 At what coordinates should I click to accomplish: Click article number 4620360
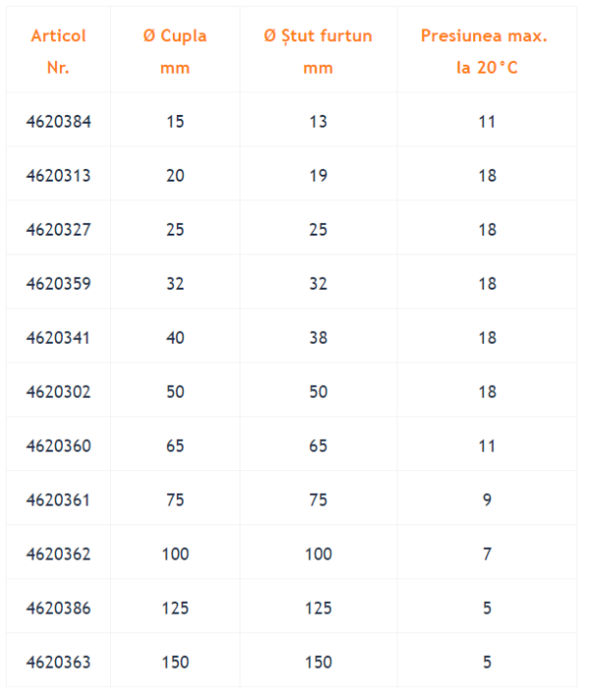pyautogui.click(x=59, y=446)
